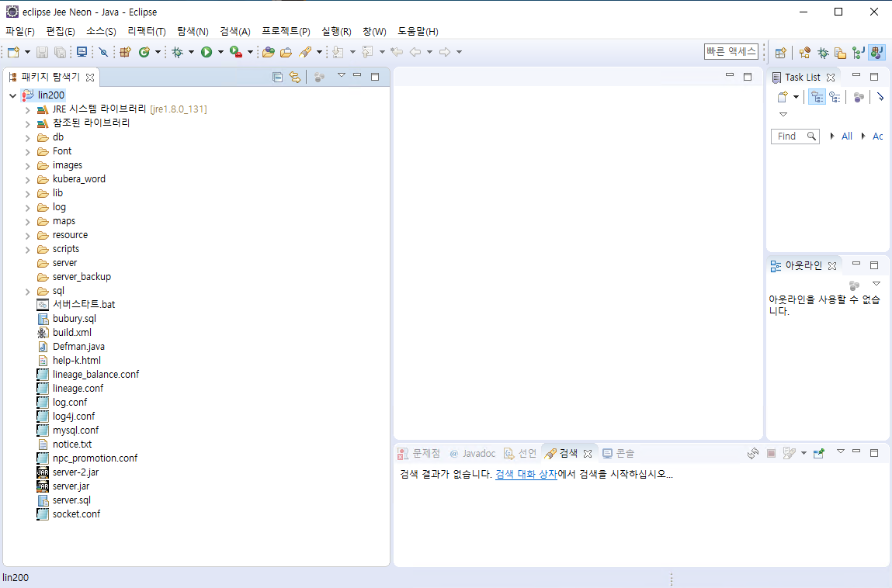The image size is (892, 588).
Task: Jump to Last Edit Location icon
Action: tap(397, 52)
